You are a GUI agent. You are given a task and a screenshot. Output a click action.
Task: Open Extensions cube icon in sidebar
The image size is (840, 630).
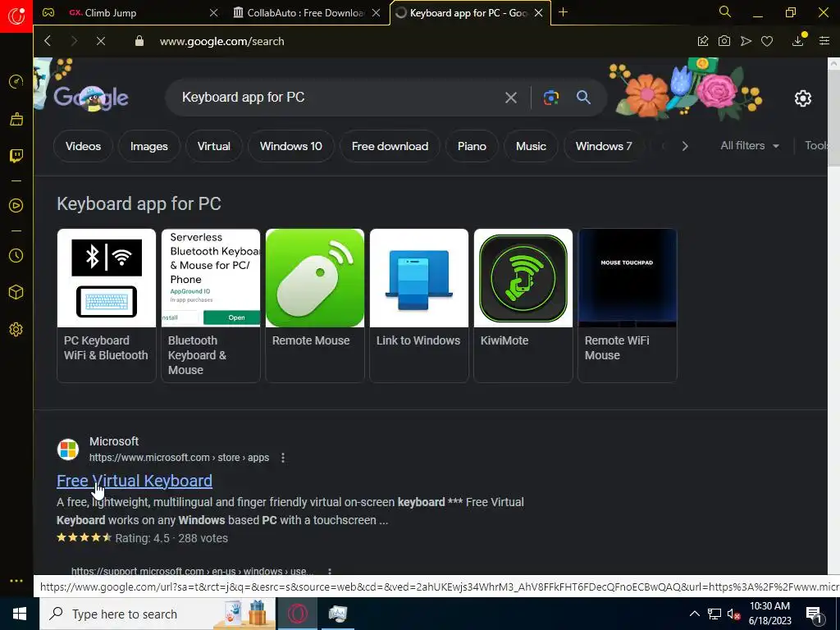tap(16, 292)
